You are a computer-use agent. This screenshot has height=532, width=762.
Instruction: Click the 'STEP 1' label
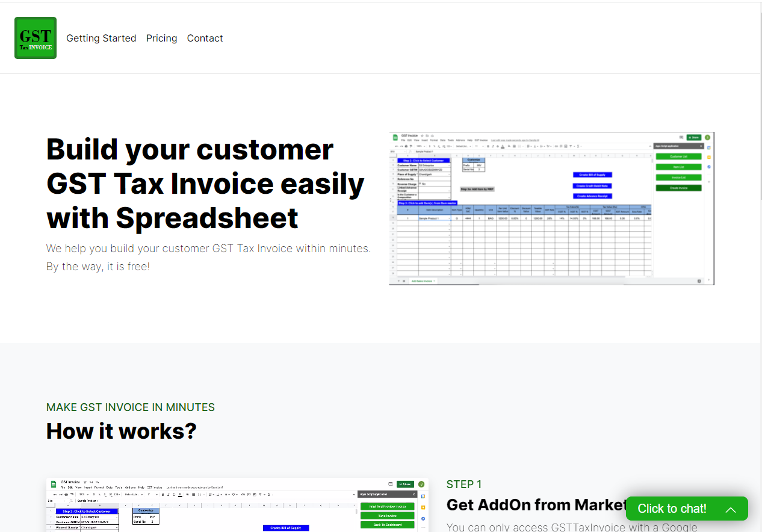(x=464, y=484)
